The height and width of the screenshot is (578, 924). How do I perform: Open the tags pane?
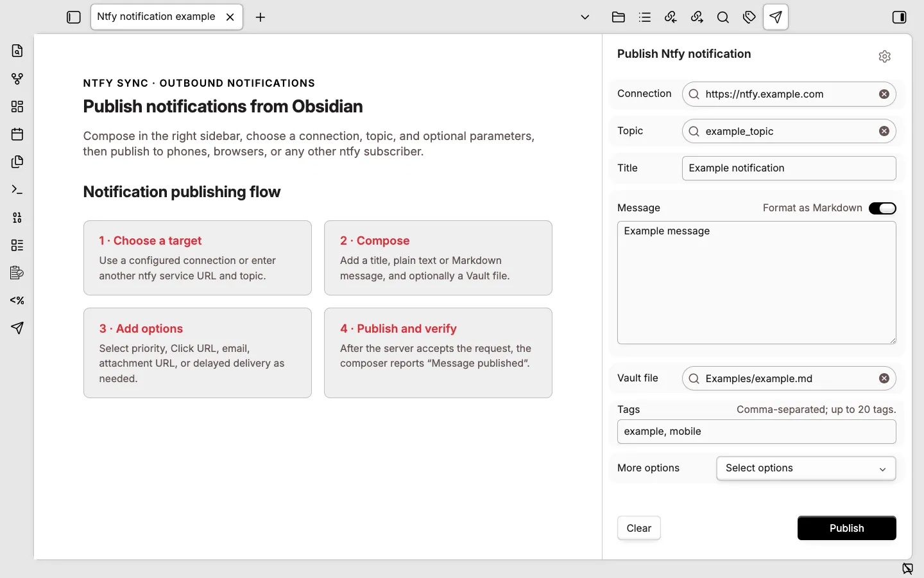tap(750, 17)
